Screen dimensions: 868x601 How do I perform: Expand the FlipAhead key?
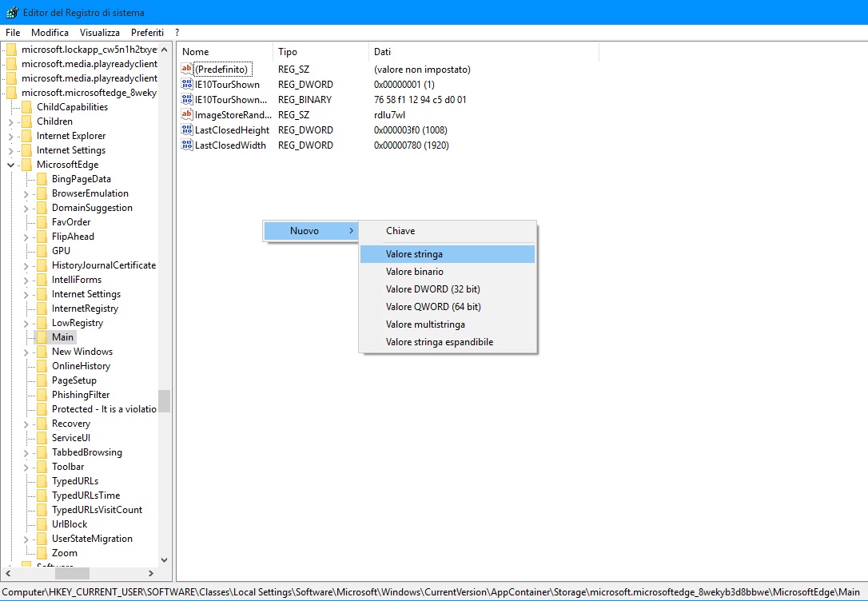point(26,237)
